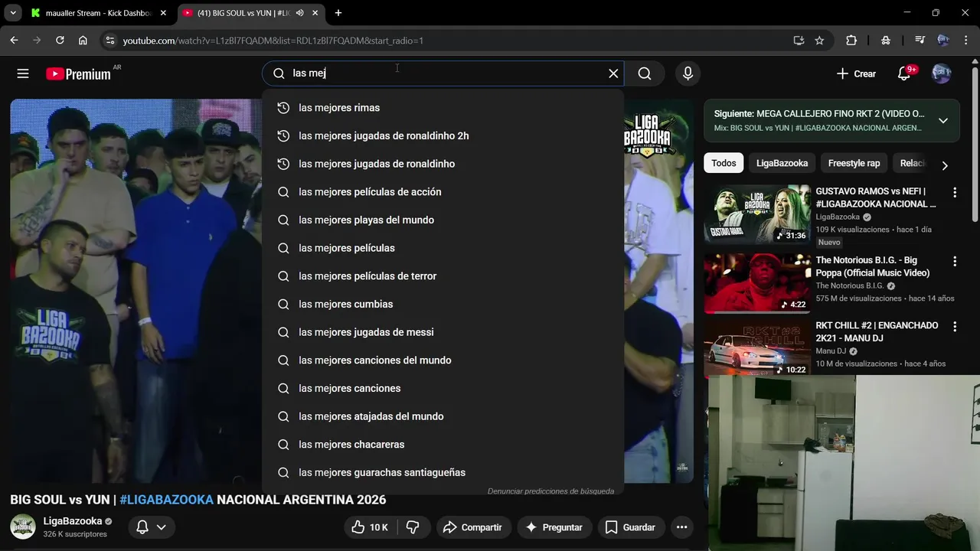Switch to the maualler Stream Kick Dashboard tab

(98, 13)
